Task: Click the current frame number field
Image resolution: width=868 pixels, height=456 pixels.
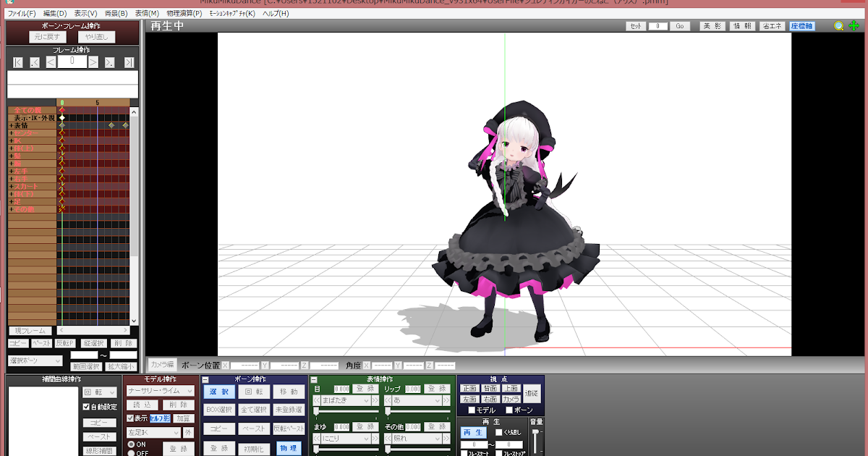Action: pos(72,62)
